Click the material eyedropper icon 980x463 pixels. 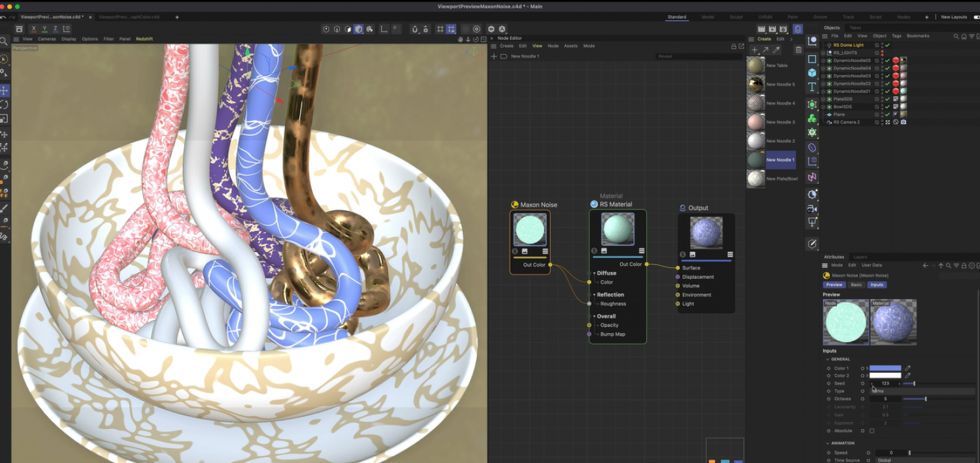[776, 50]
